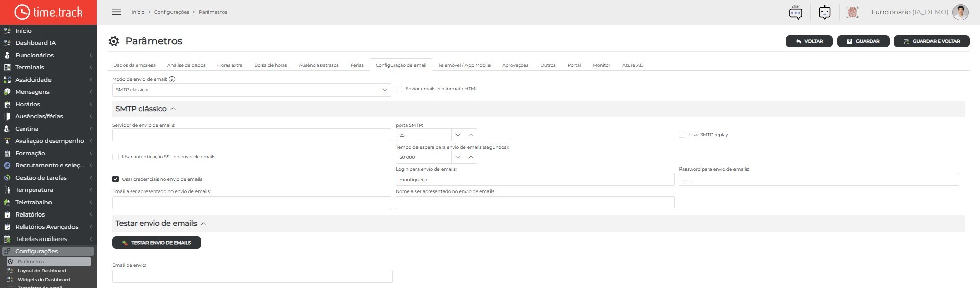The width and height of the screenshot is (980, 288).
Task: Click the Avaliação desempenho sidebar icon
Action: [x=7, y=141]
